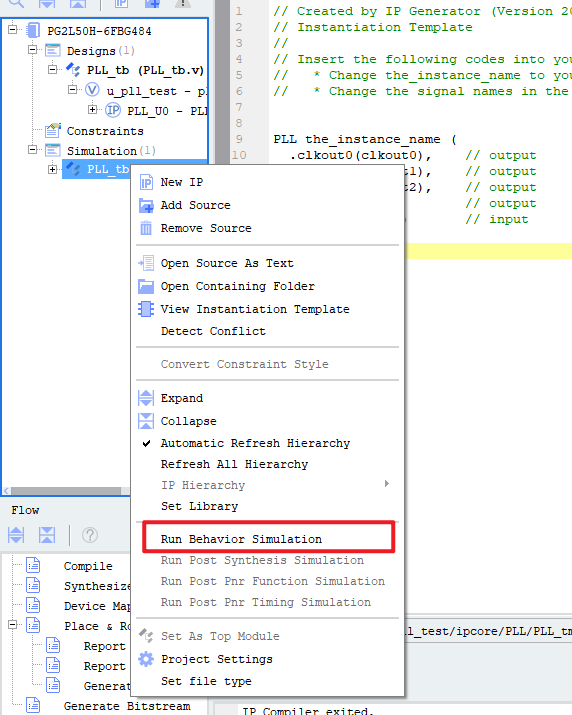This screenshot has height=715, width=572.
Task: Click the Constraints label in tree
Action: [105, 131]
